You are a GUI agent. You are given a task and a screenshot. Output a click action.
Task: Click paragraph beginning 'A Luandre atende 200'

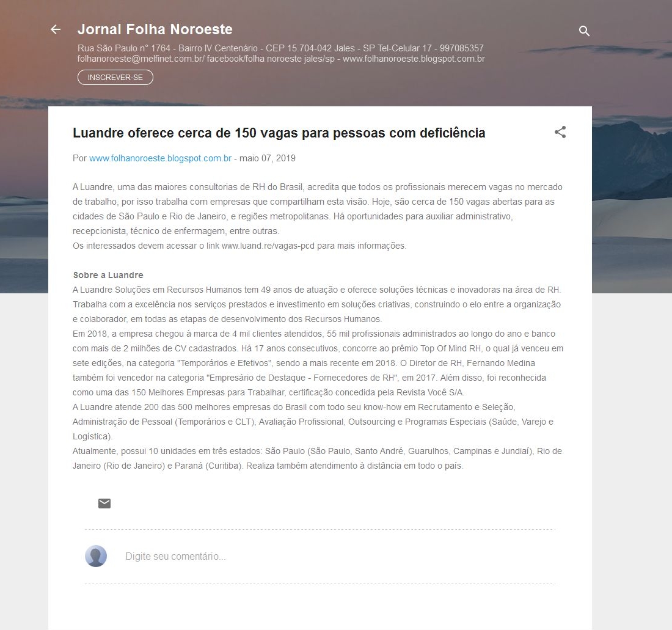(313, 422)
